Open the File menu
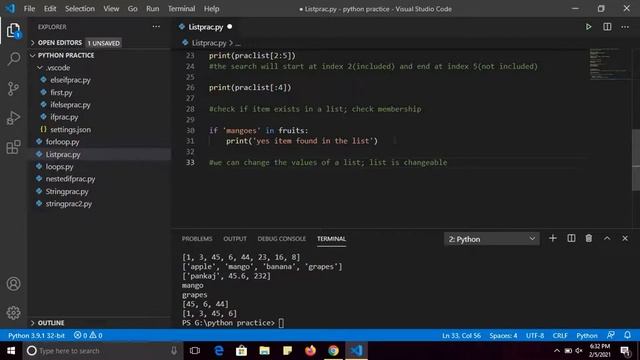 29,9
